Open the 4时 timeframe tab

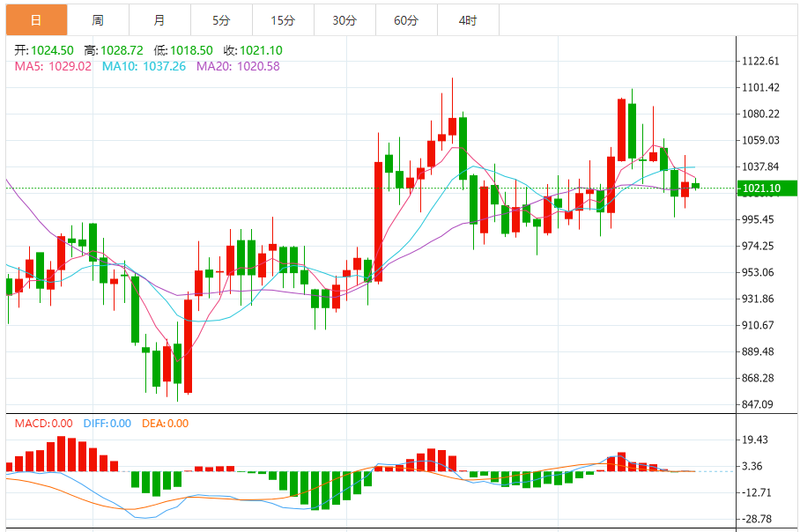pos(468,20)
